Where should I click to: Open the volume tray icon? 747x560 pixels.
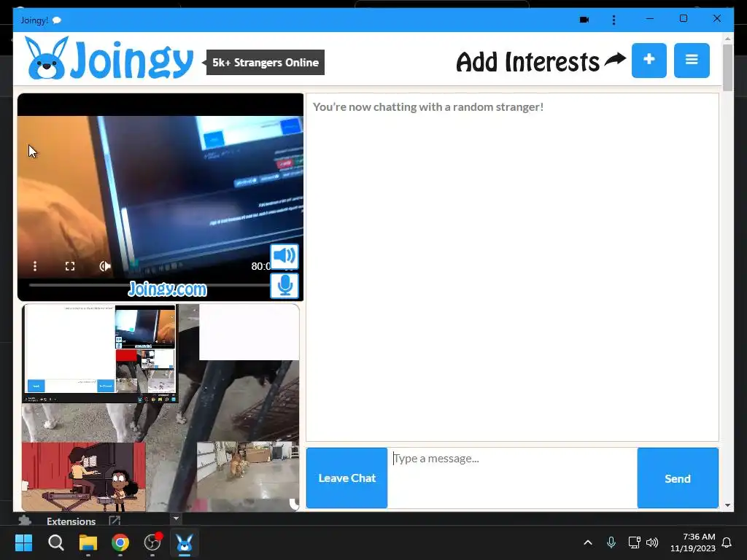coord(652,542)
